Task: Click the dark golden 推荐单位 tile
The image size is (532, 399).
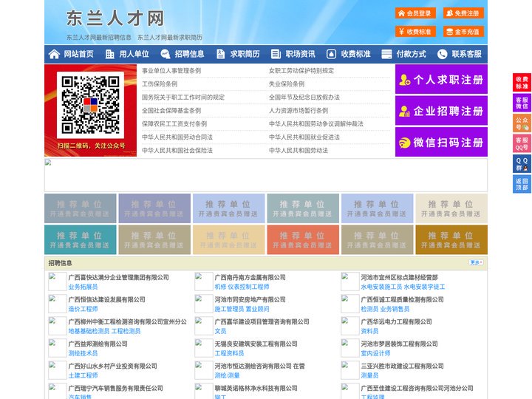Action: (451, 239)
